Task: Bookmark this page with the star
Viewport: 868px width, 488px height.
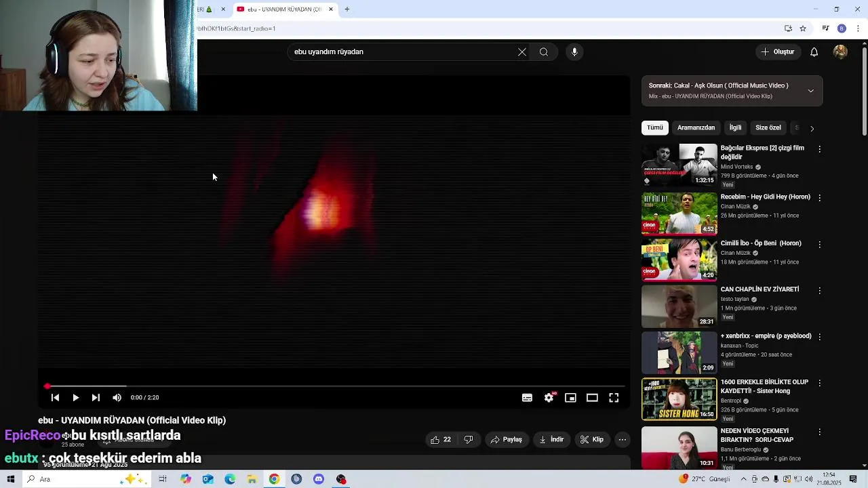Action: pos(803,28)
